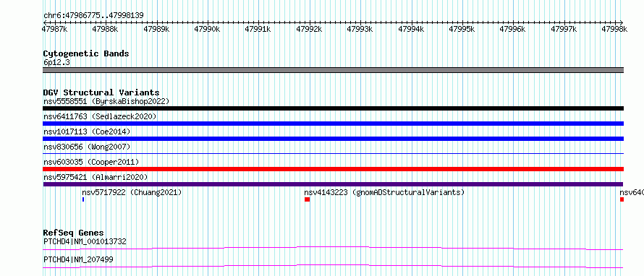The width and height of the screenshot is (644, 276).
Task: Click the nsv6411763 (Sedlazeck2020) label
Action: click(x=100, y=116)
